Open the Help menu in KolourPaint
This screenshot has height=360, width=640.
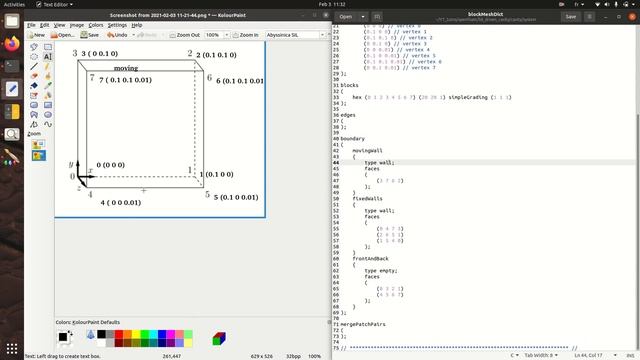pos(137,25)
